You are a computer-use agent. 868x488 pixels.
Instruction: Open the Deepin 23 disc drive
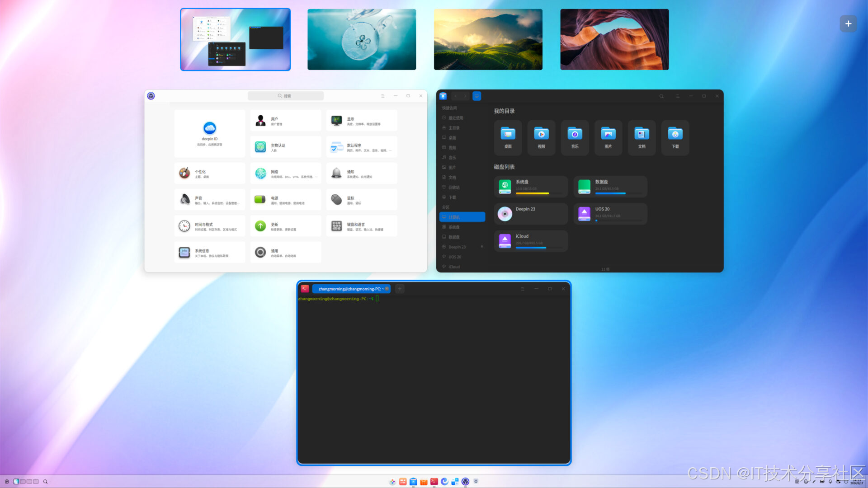click(531, 214)
